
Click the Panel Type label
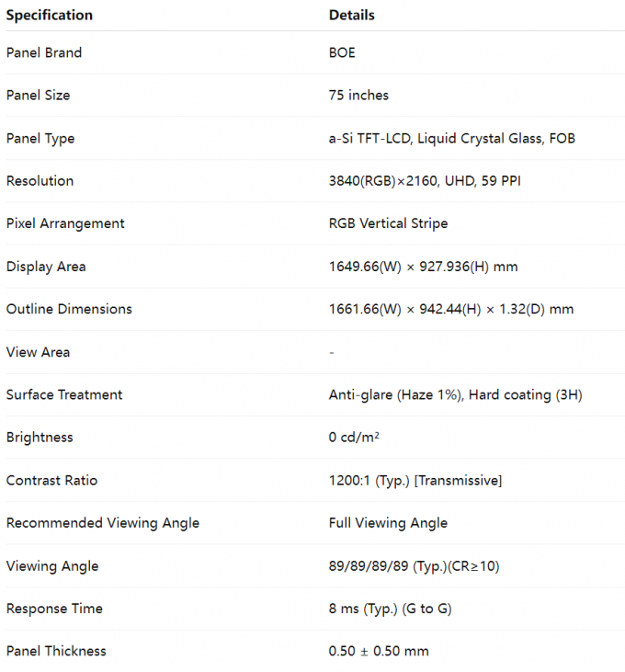(40, 139)
